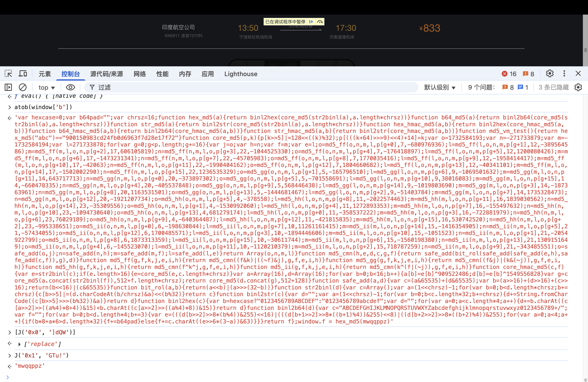Image resolution: width=588 pixels, height=382 pixels.
Task: Show the console sidebar panel
Action: (x=8, y=87)
